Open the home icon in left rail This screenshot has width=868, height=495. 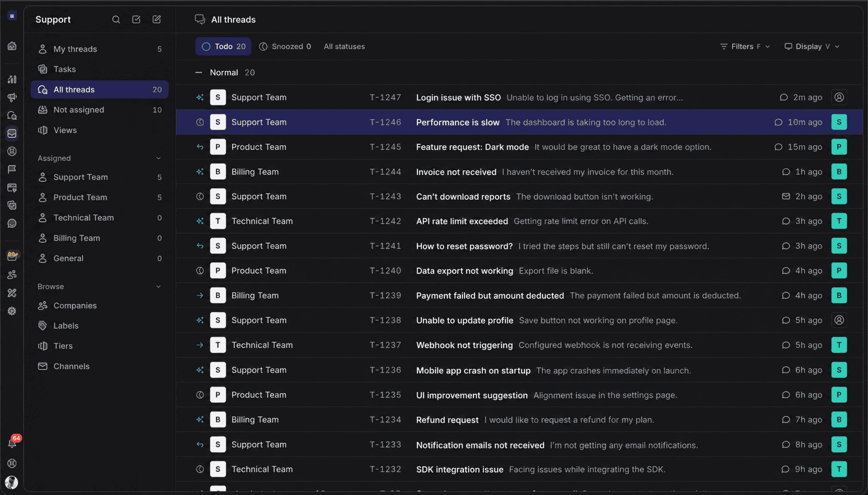click(x=12, y=46)
